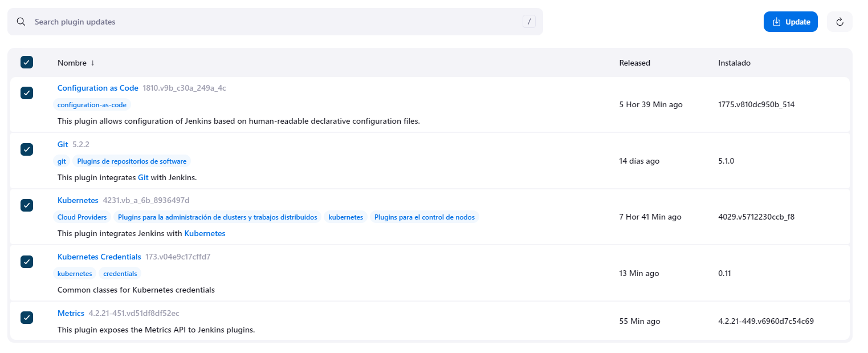The height and width of the screenshot is (353, 868).
Task: Select the Cloud Providers tag
Action: coord(82,217)
